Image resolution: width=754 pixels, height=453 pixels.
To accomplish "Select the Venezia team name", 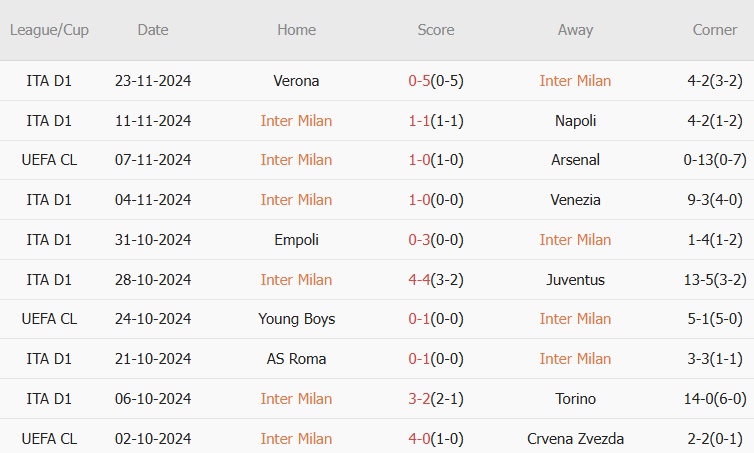I will [575, 200].
